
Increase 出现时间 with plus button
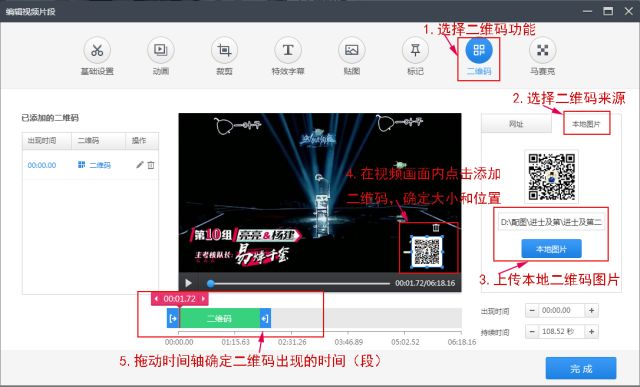pos(591,311)
